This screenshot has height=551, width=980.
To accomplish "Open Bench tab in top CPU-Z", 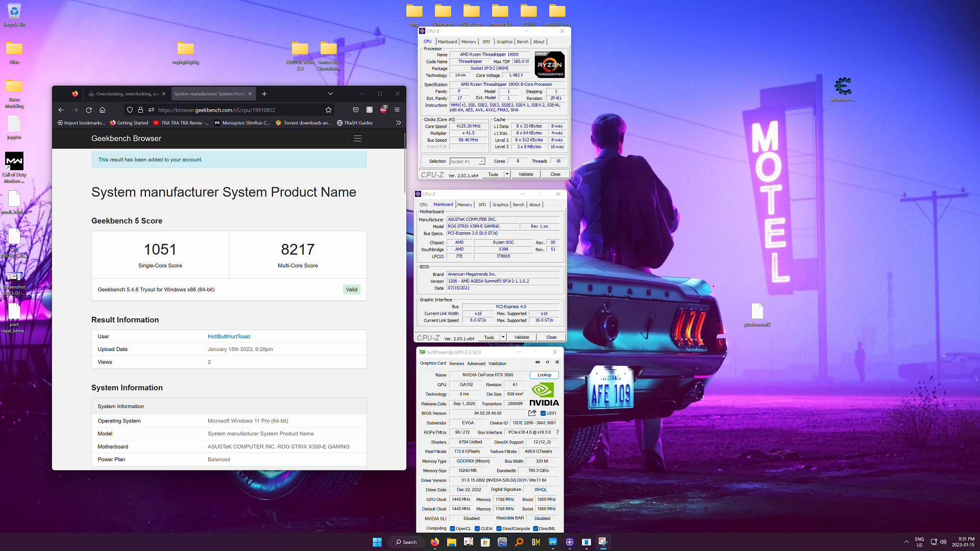I will [x=523, y=42].
